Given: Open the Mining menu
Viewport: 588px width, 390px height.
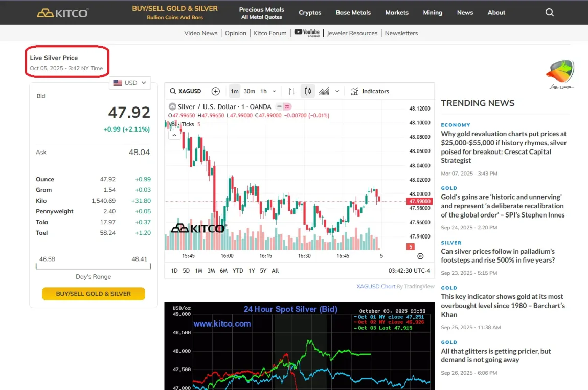Looking at the screenshot, I should 433,13.
